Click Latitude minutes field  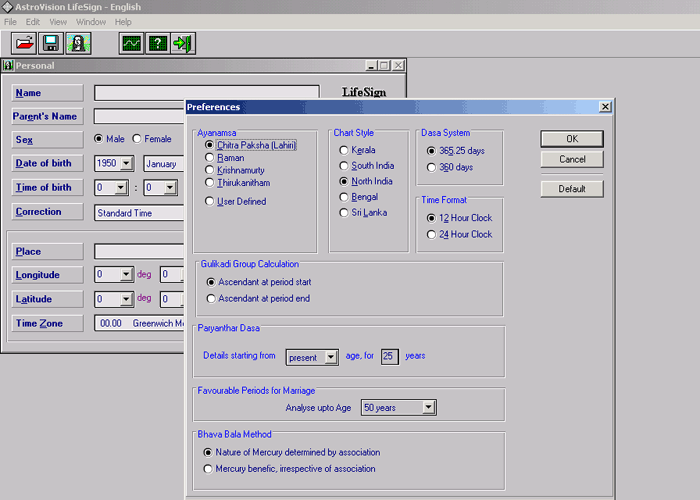(x=172, y=299)
